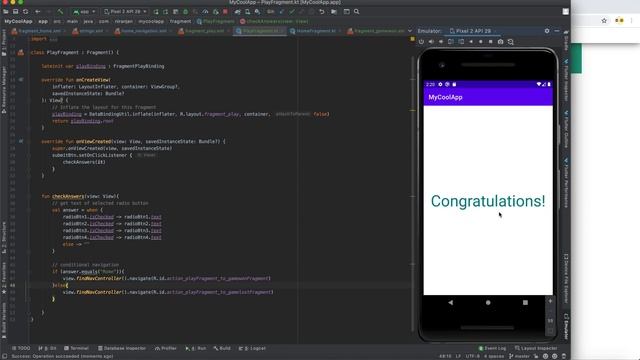Click the emulator toolbar Back triangle icon
The width and height of the screenshot is (640, 360).
tap(471, 42)
